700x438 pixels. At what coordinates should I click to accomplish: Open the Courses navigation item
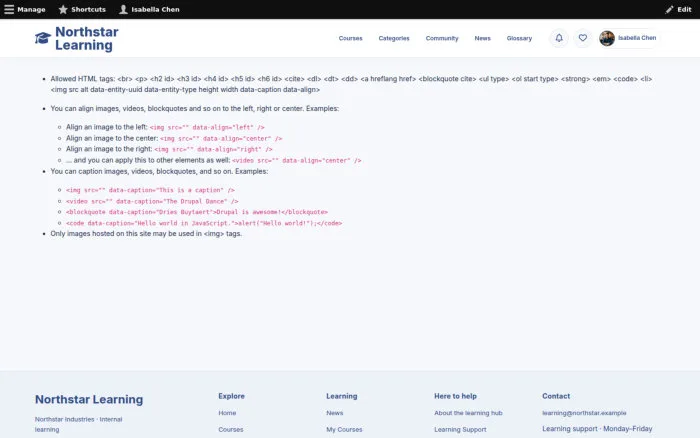click(350, 38)
